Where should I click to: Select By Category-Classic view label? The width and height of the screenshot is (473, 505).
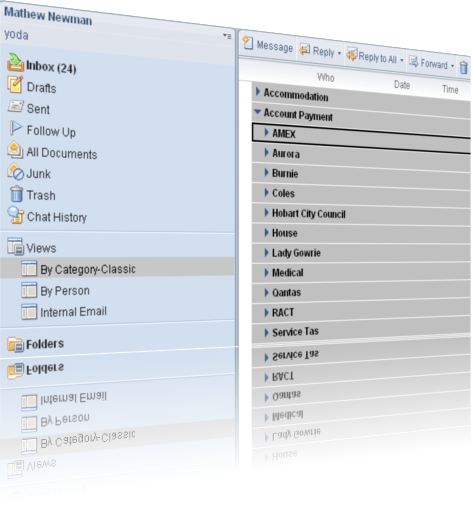[88, 269]
